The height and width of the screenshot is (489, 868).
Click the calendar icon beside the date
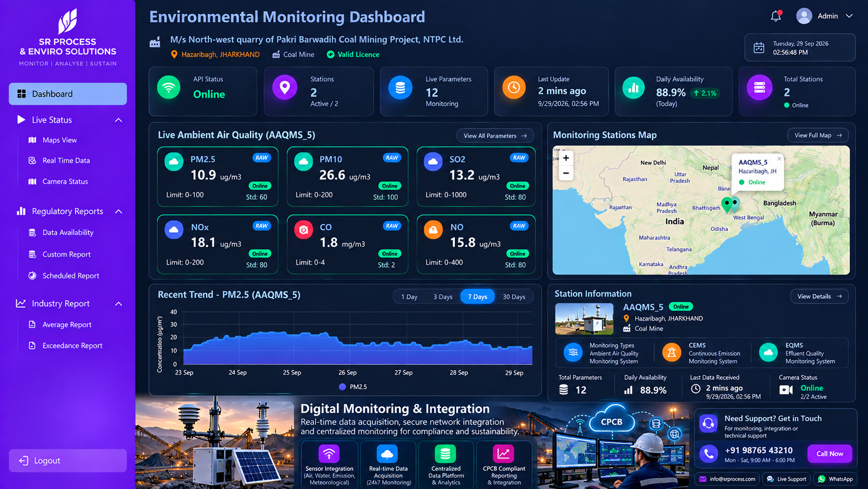(759, 48)
